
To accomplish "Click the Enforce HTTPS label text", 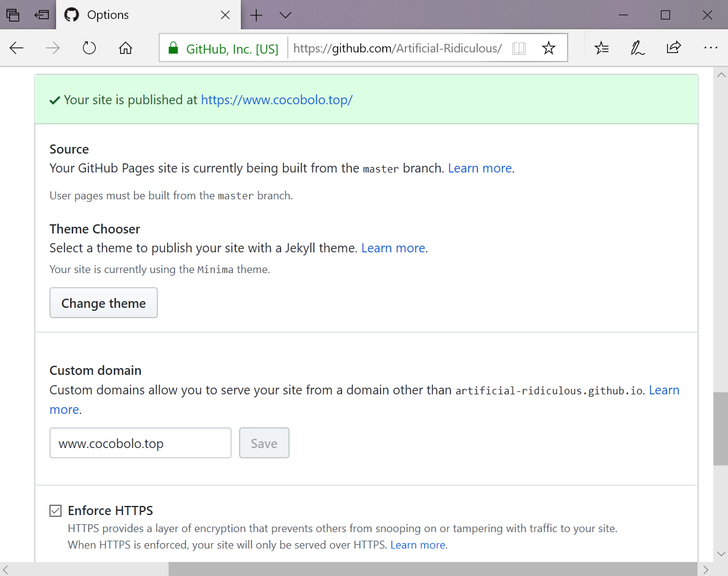I will tap(110, 511).
